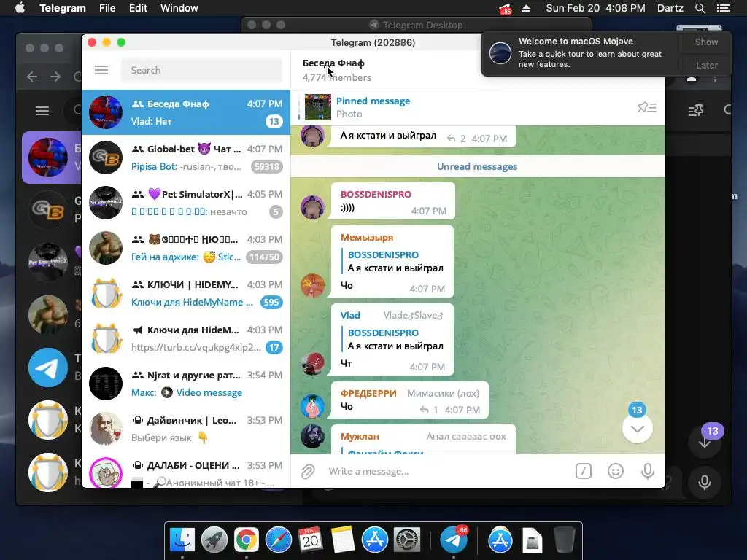This screenshot has width=747, height=560.
Task: Open Google Chrome from the Dock
Action: [247, 540]
